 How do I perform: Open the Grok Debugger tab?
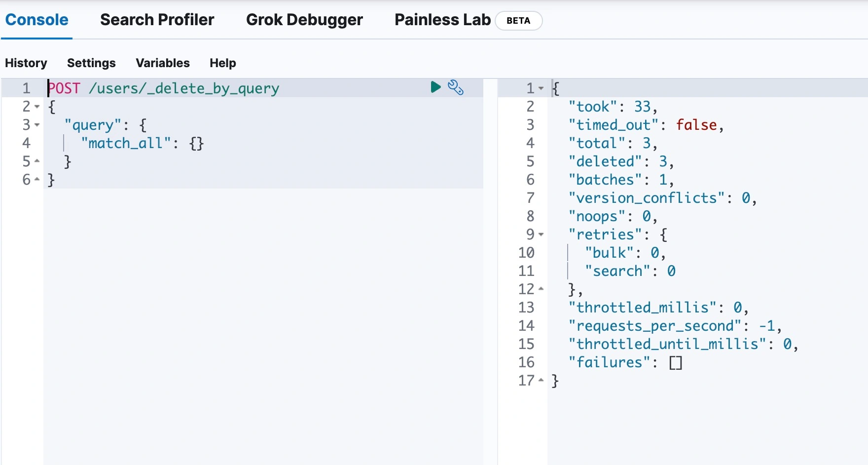point(304,20)
